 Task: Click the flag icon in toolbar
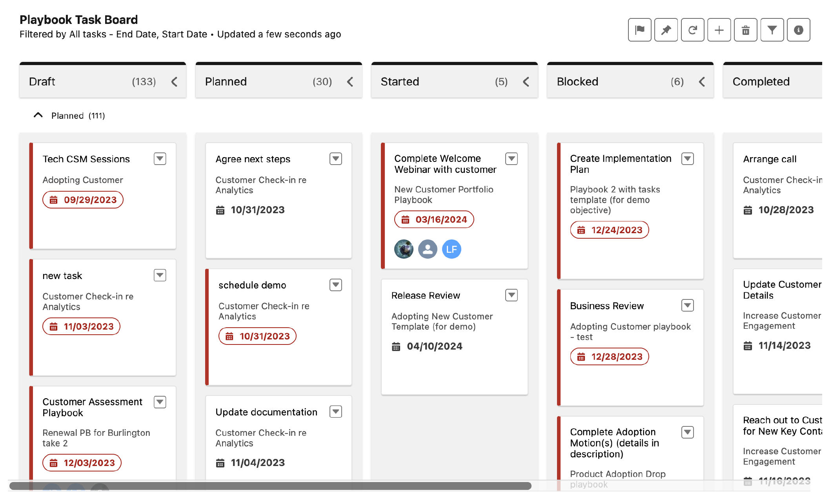pos(639,30)
